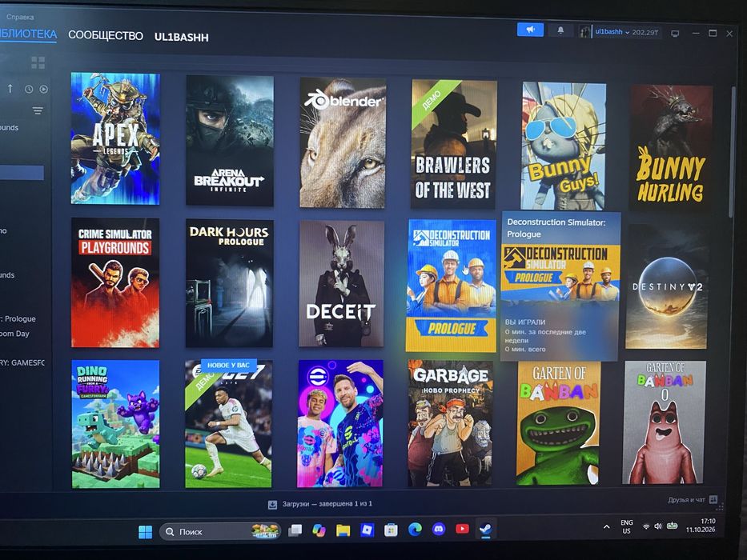Click the Deconstruction Simulator Prologue grid tile
This screenshot has width=747, height=560.
pyautogui.click(x=451, y=286)
